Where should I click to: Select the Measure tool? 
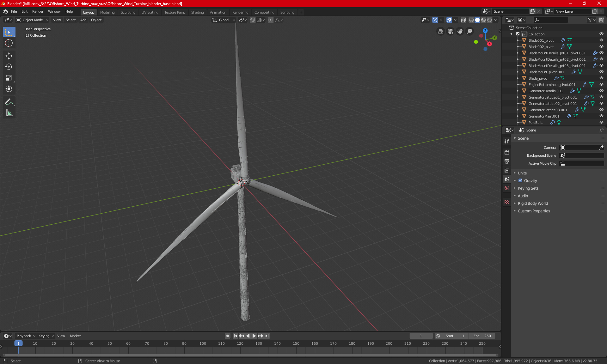click(9, 113)
